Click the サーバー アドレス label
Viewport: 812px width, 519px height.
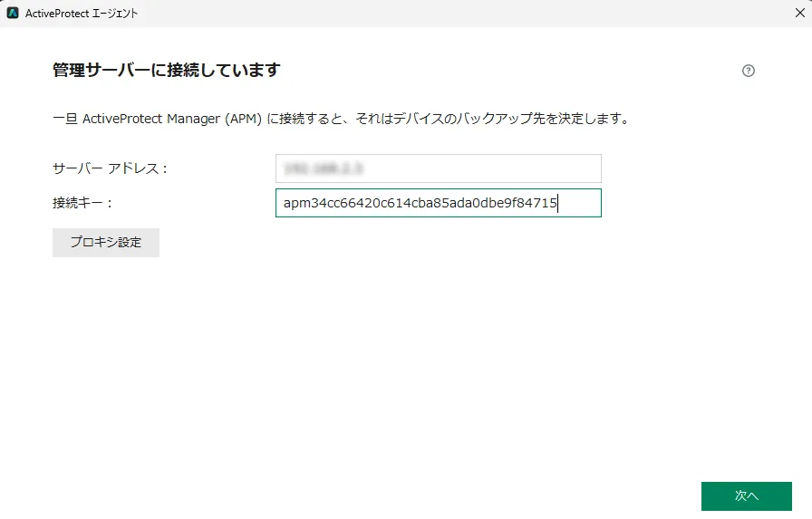110,168
